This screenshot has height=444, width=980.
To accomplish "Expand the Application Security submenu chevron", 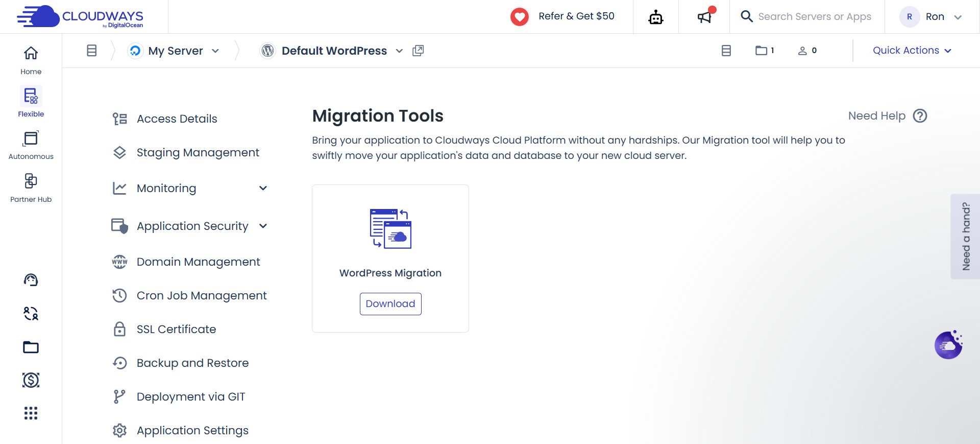I will [x=263, y=226].
